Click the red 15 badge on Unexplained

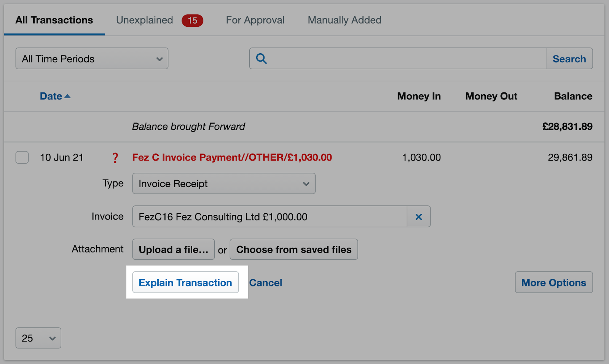coord(192,21)
